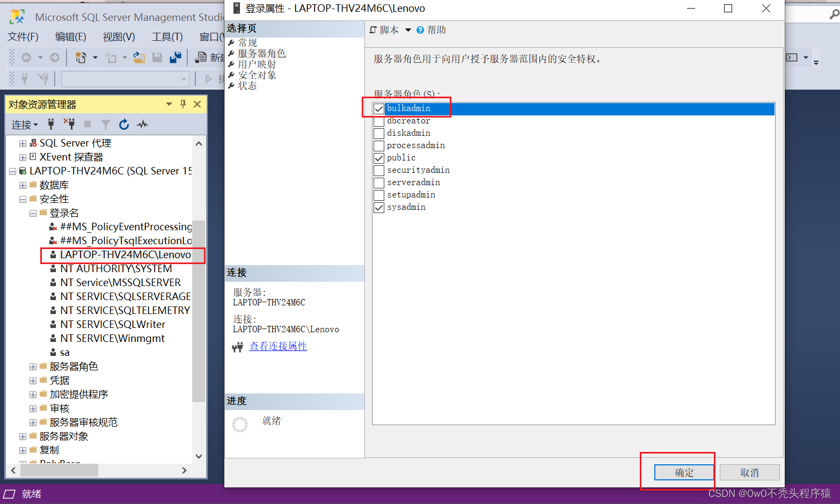Screen dimensions: 840x504
Task: Click the Stop square icon in Object Explorer
Action: [87, 125]
